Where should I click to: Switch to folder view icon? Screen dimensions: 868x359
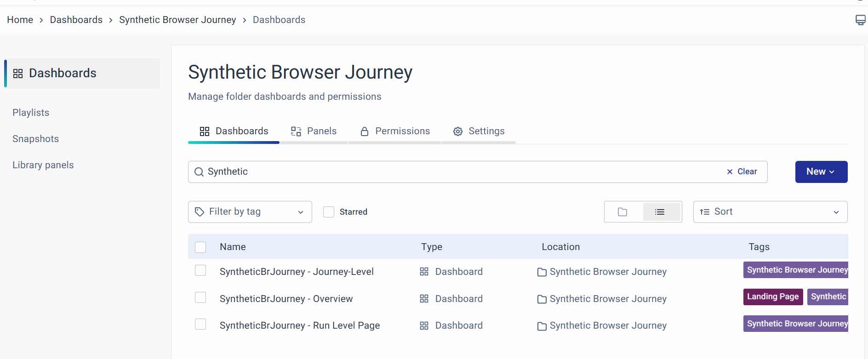[622, 212]
